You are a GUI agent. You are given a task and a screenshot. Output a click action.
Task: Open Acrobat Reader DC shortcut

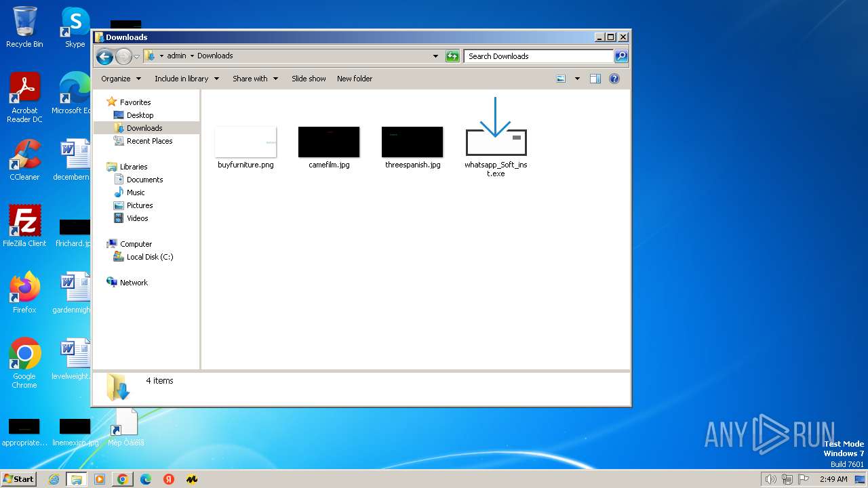(24, 98)
